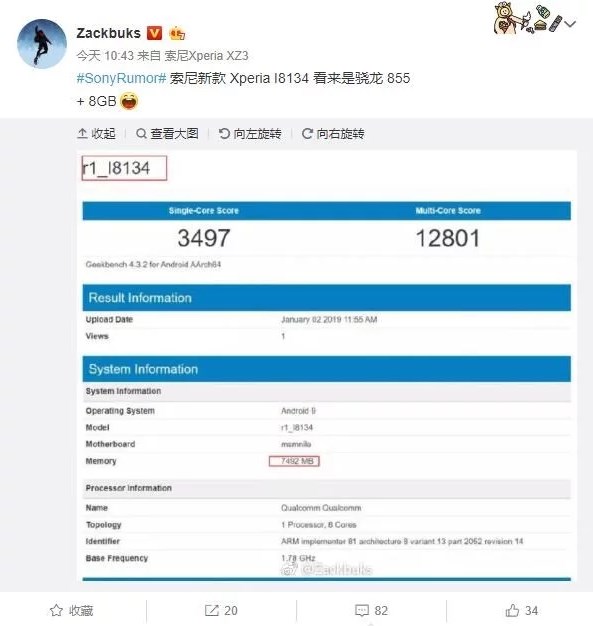
Task: Click the thumbs-up membership badge icon
Action: (x=177, y=33)
